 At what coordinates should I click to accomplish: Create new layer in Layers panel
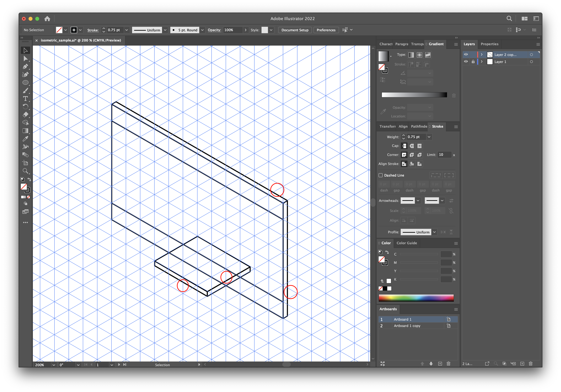coord(522,364)
